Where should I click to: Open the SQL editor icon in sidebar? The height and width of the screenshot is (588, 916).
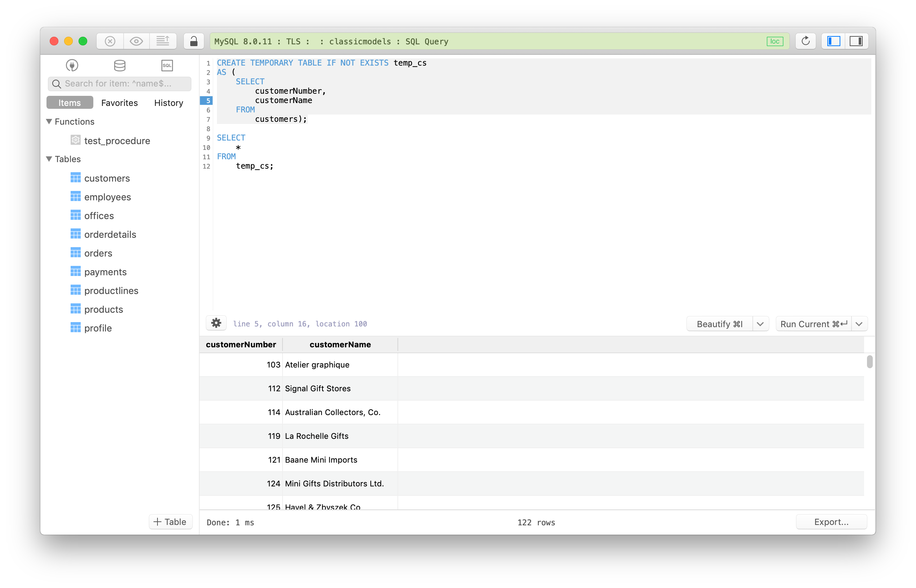(x=167, y=65)
